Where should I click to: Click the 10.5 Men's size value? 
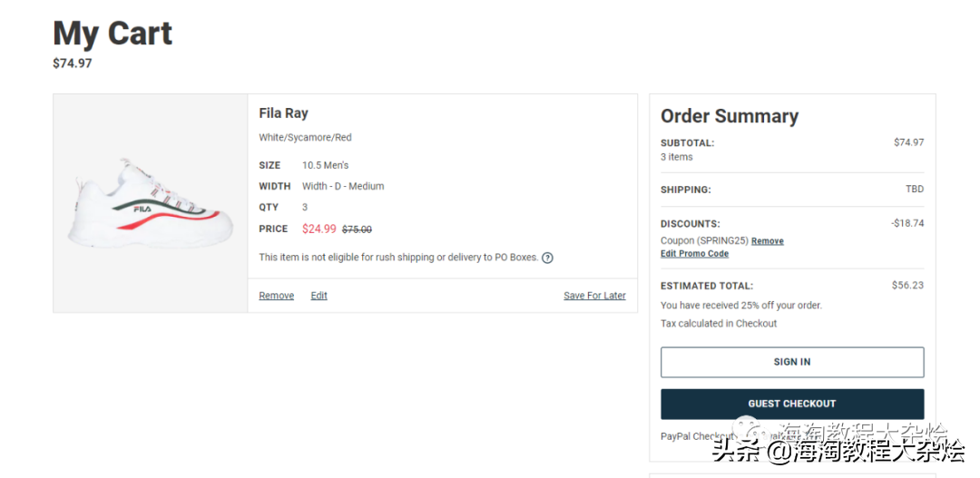(325, 165)
